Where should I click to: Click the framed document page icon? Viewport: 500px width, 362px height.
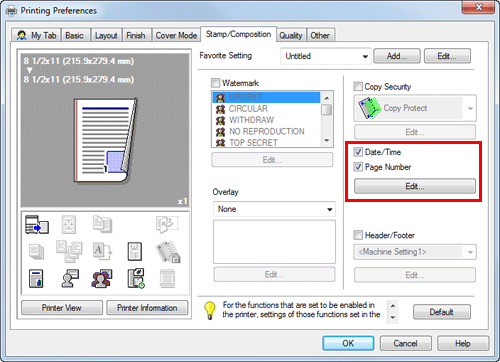(x=135, y=251)
